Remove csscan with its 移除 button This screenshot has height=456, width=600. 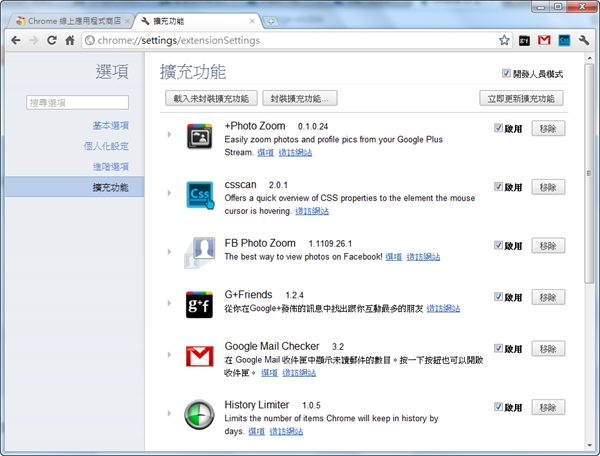pyautogui.click(x=548, y=187)
